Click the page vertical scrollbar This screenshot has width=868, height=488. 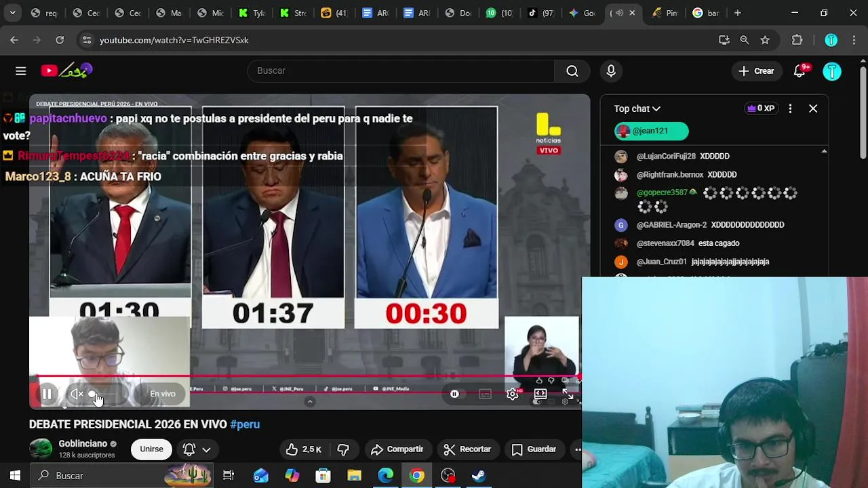click(863, 112)
